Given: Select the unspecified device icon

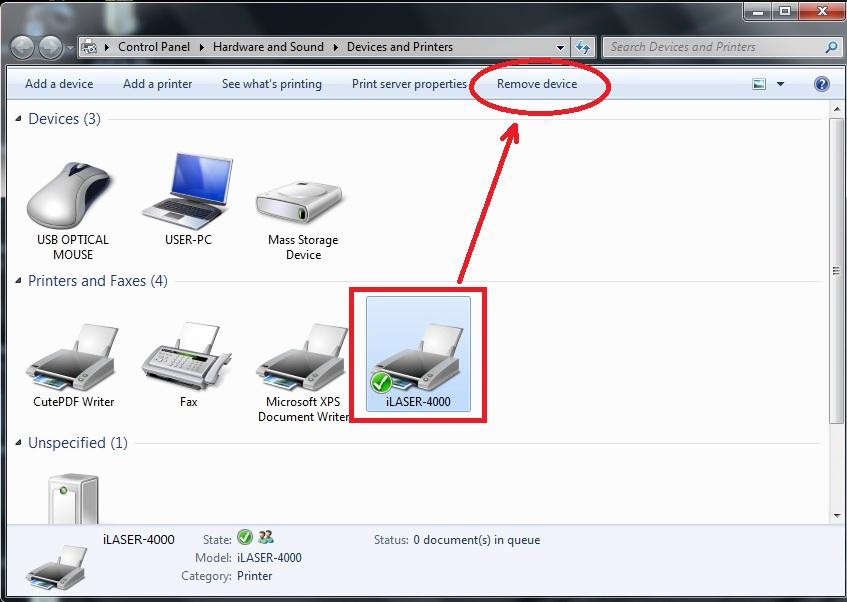Looking at the screenshot, I should pyautogui.click(x=74, y=497).
